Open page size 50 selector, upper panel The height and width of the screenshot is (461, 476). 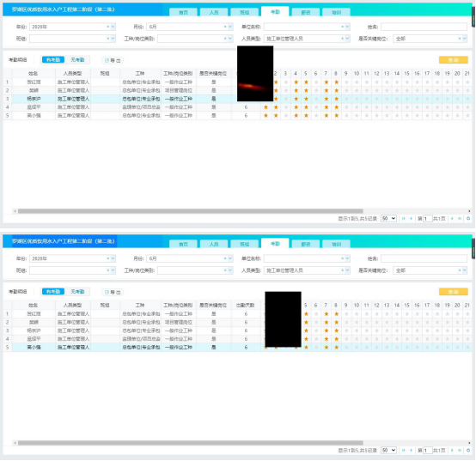pos(388,218)
